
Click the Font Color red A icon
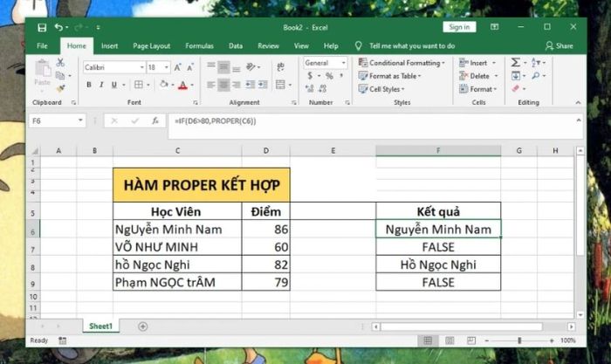[182, 85]
